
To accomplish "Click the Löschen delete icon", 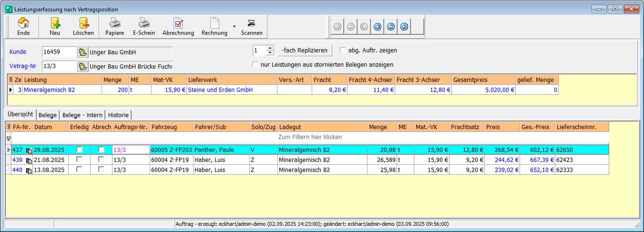I will (83, 26).
